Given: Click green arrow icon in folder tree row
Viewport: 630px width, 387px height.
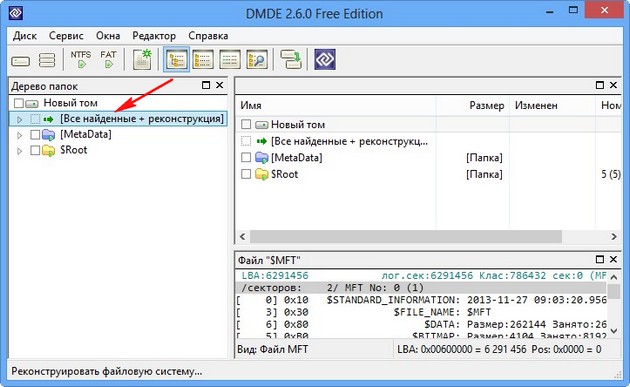Looking at the screenshot, I should point(48,119).
